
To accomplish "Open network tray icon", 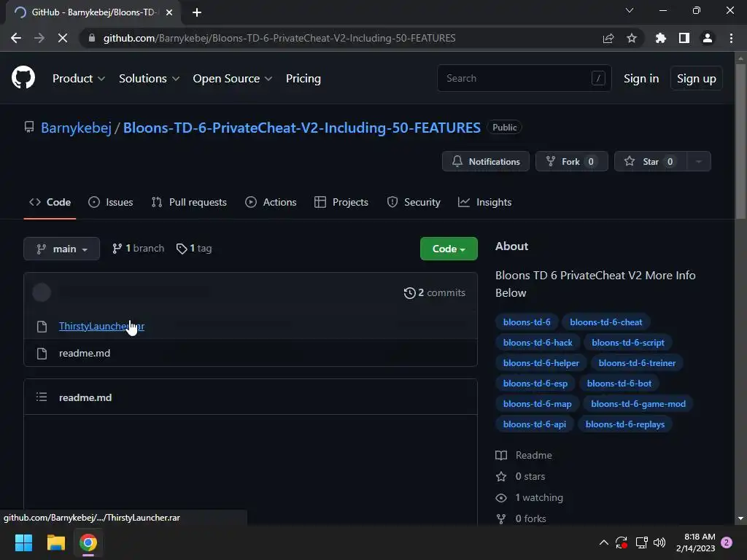I will [641, 542].
